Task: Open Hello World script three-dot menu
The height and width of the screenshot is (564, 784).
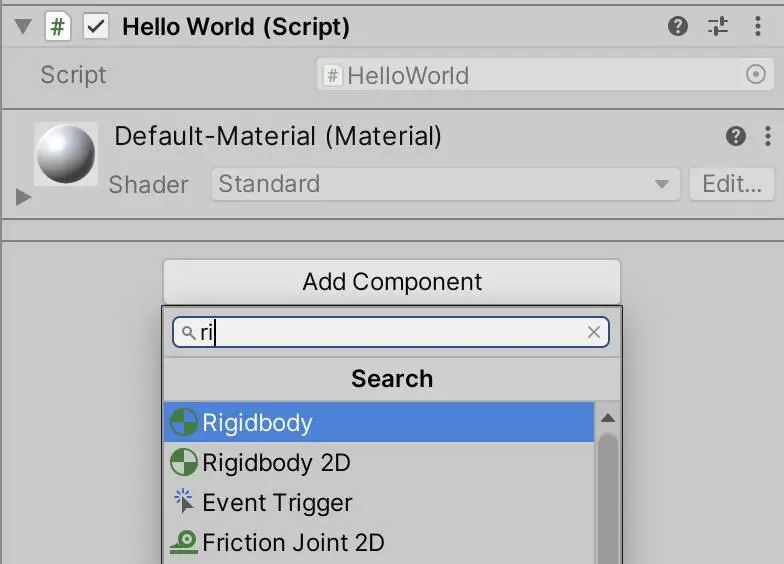Action: (758, 27)
